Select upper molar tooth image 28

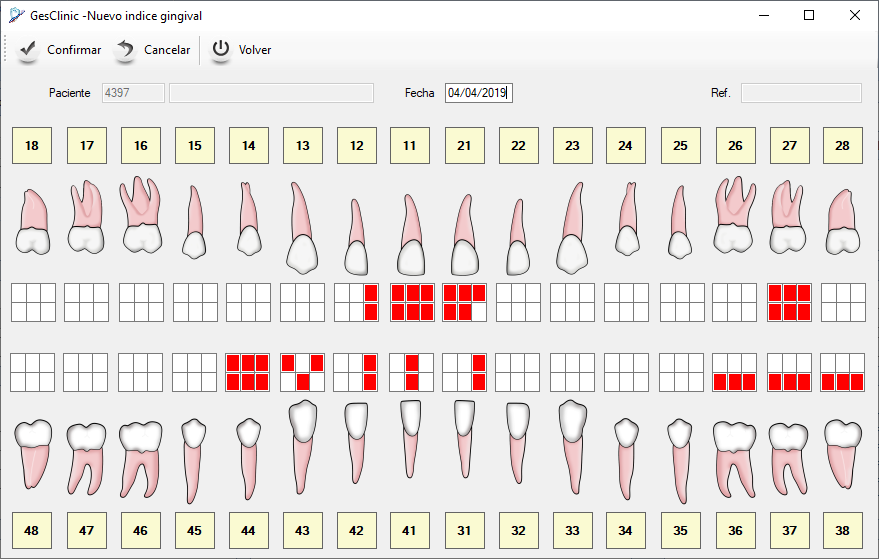pos(843,222)
